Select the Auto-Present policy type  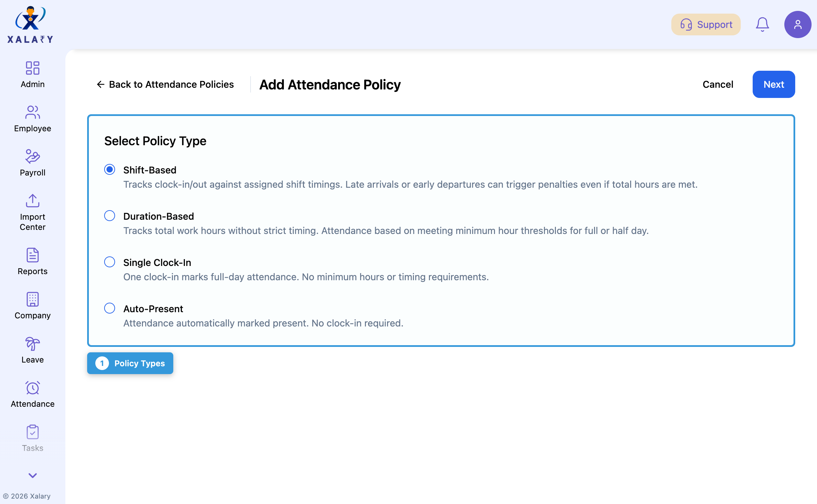tap(110, 308)
